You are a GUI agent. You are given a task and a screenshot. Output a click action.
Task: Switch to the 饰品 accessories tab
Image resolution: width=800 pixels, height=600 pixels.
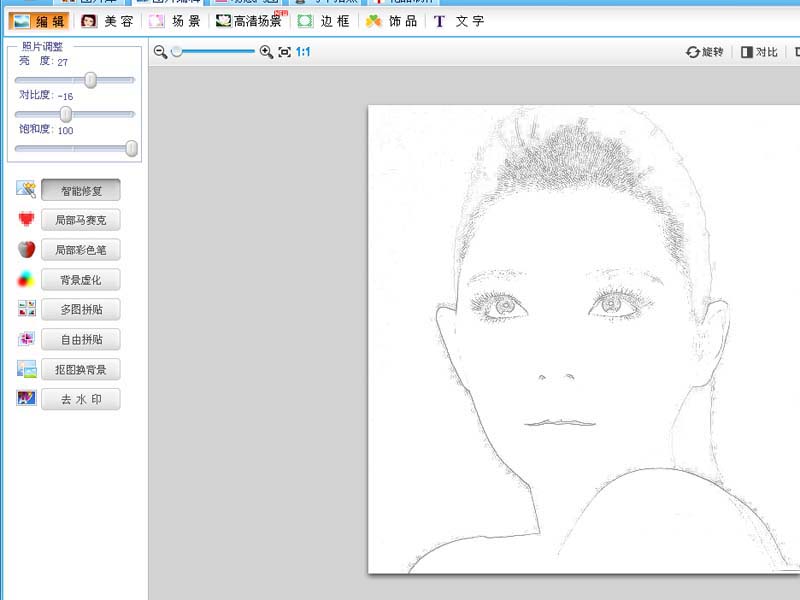pyautogui.click(x=392, y=21)
